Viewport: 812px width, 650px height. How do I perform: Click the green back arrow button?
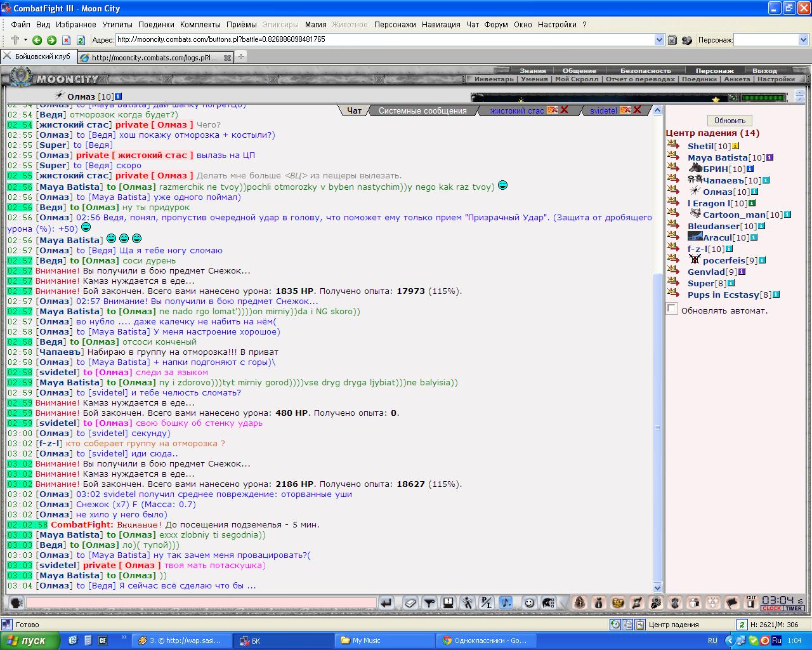pos(37,40)
